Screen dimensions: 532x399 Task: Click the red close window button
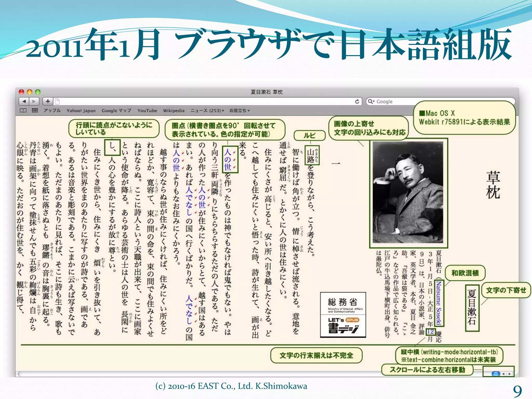22,92
